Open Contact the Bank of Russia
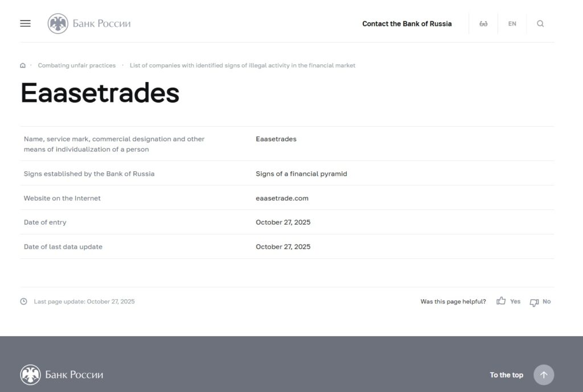Screen dimensions: 583x392 (x=407, y=23)
